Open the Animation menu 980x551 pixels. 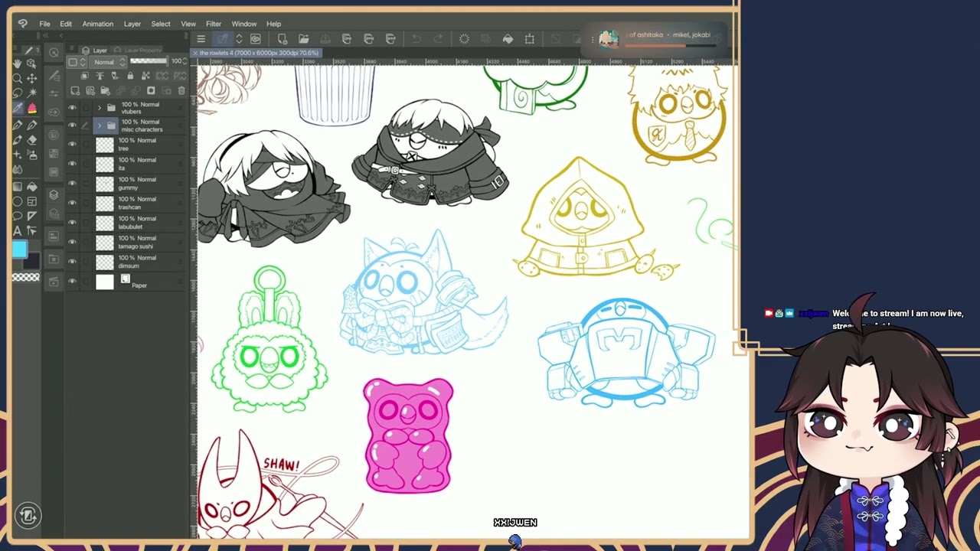pyautogui.click(x=97, y=24)
